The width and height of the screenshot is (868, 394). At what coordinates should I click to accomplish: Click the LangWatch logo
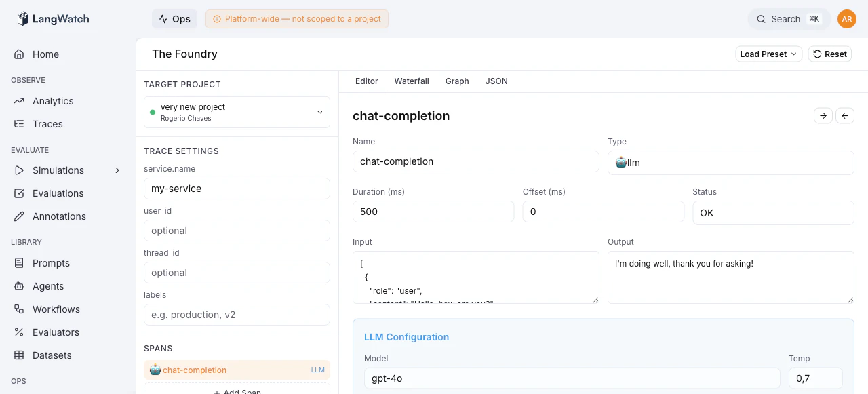(53, 19)
